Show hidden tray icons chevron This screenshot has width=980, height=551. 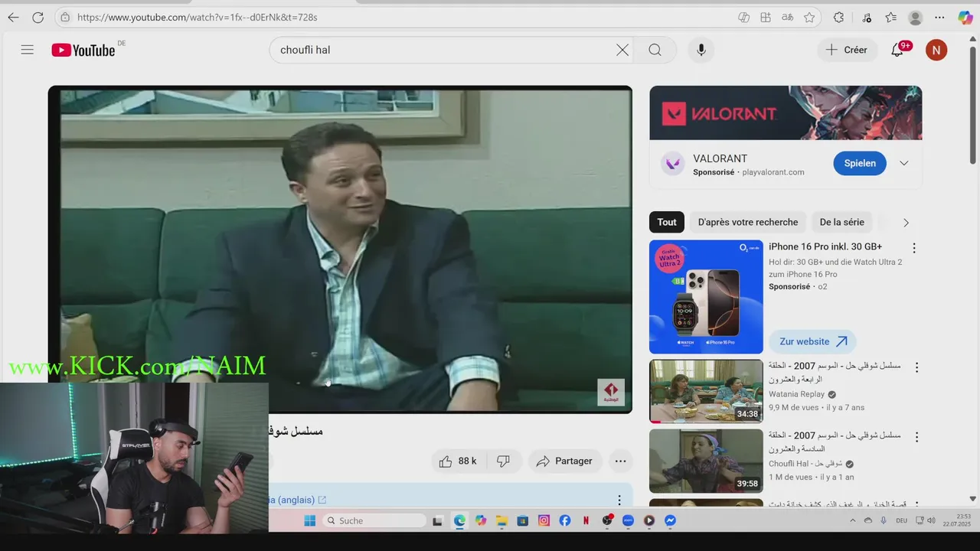[853, 520]
